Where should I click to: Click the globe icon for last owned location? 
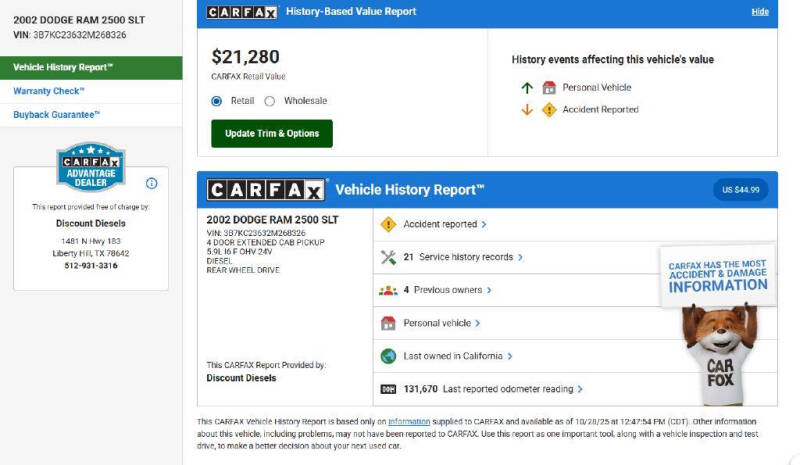click(x=389, y=356)
